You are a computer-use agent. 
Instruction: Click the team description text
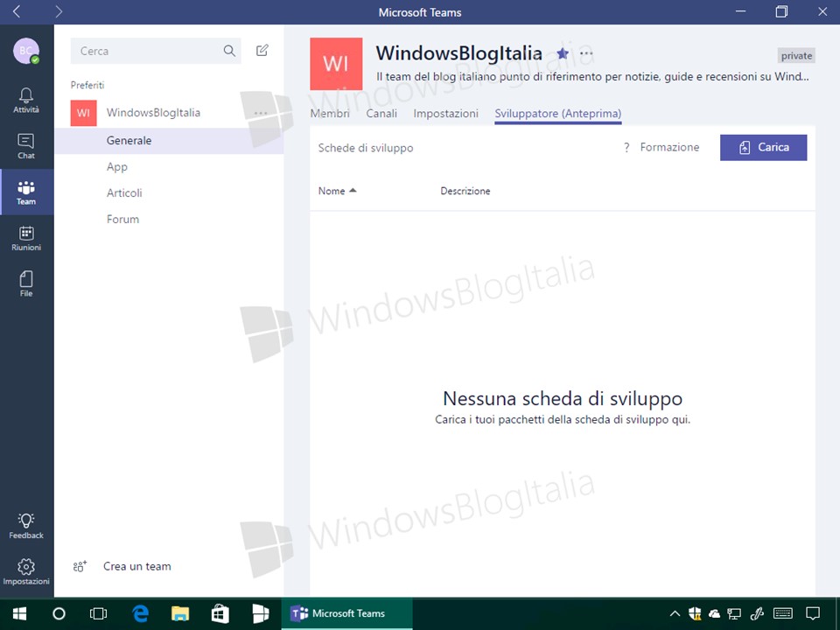click(x=592, y=77)
